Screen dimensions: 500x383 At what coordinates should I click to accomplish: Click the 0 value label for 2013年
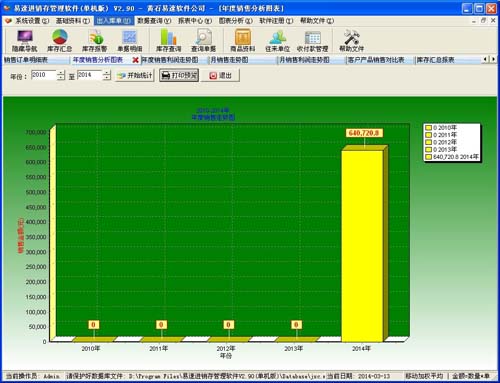click(x=296, y=325)
